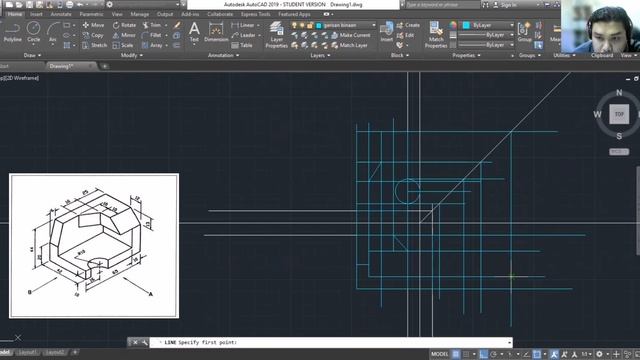Viewport: 640px width, 360px height.
Task: Switch to the Insert ribbon tab
Action: coord(36,14)
